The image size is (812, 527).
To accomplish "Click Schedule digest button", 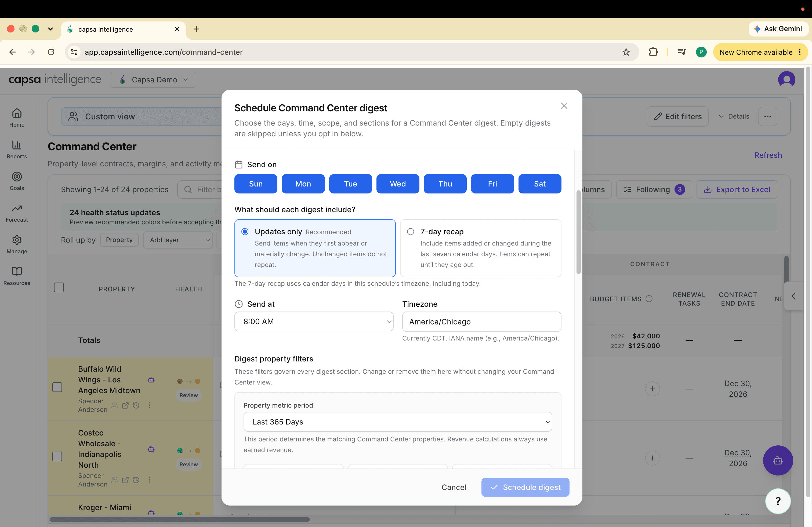I will coord(525,487).
